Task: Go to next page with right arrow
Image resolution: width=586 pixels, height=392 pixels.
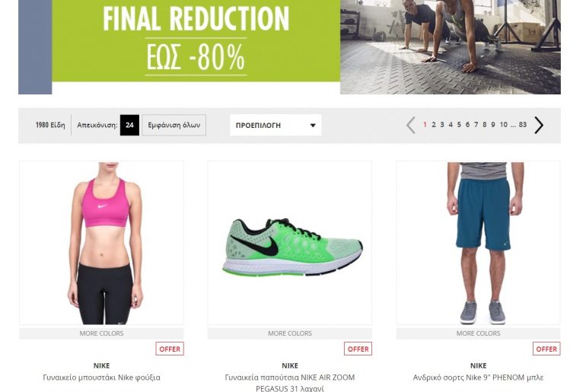Action: [539, 125]
